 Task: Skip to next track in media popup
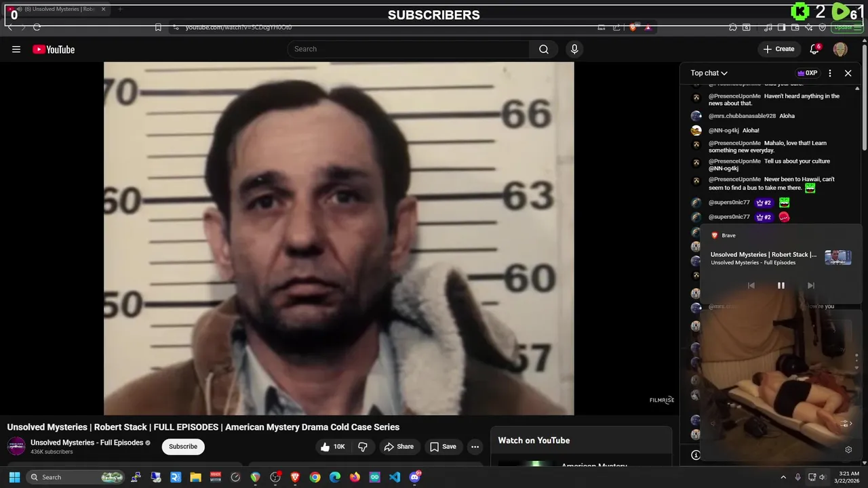click(x=810, y=285)
